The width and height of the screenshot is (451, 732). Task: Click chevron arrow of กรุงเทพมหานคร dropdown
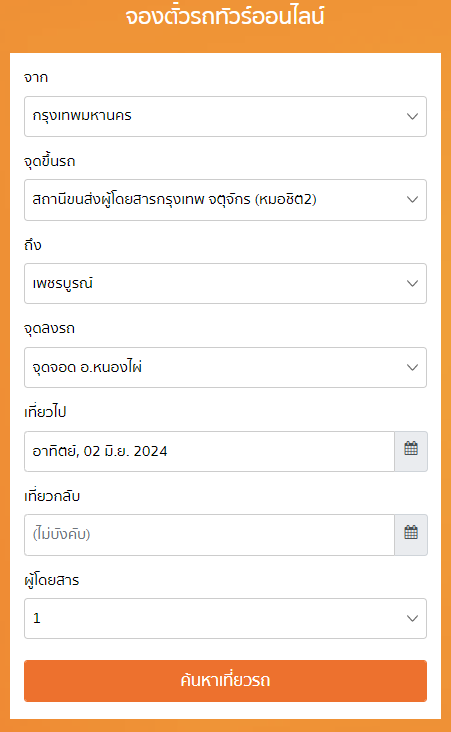412,116
